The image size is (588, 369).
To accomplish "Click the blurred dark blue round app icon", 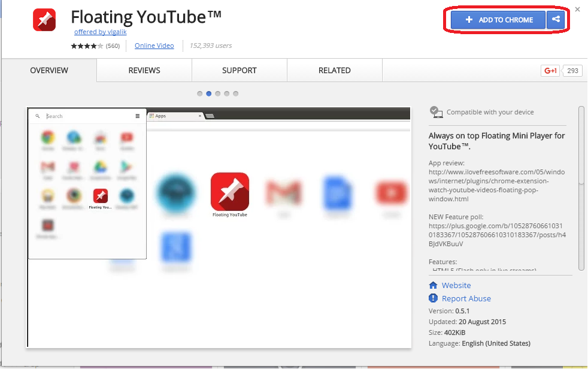I will pyautogui.click(x=176, y=192).
